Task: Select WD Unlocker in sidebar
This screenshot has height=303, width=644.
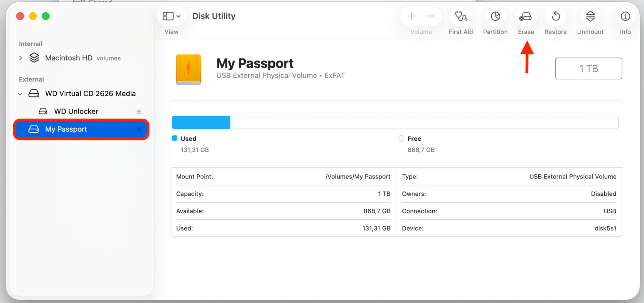Action: tap(76, 111)
